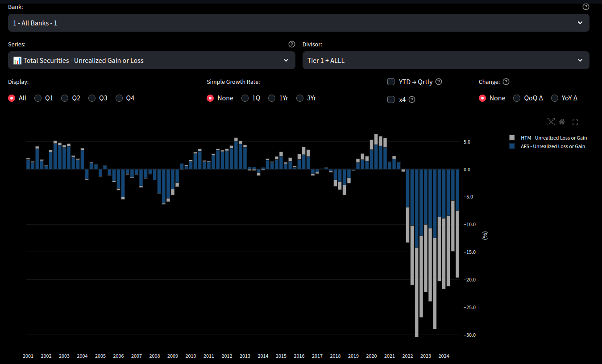This screenshot has height=364, width=602.
Task: Click the 2008 x-axis label
Action: click(154, 356)
